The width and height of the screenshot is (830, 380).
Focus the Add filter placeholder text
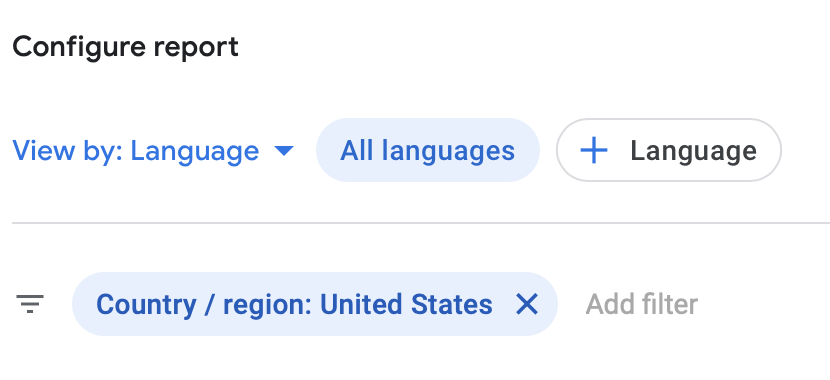pos(642,304)
